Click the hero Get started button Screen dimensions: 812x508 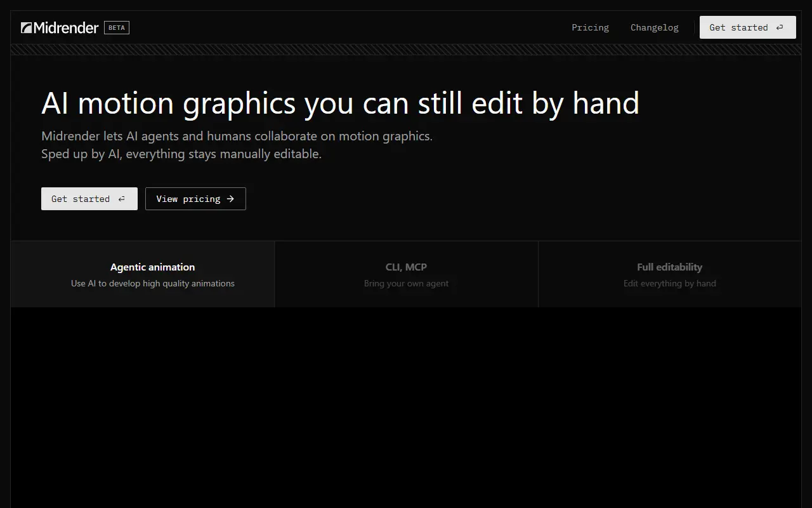[x=89, y=199]
